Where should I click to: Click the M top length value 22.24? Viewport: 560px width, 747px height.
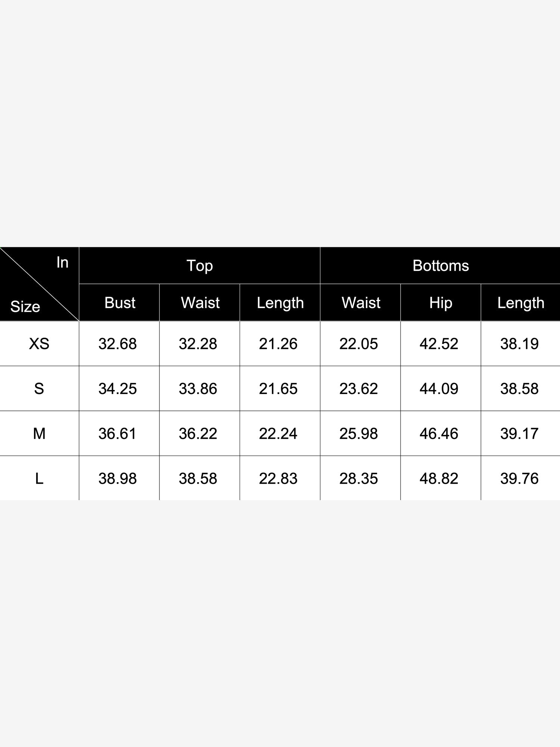[278, 433]
